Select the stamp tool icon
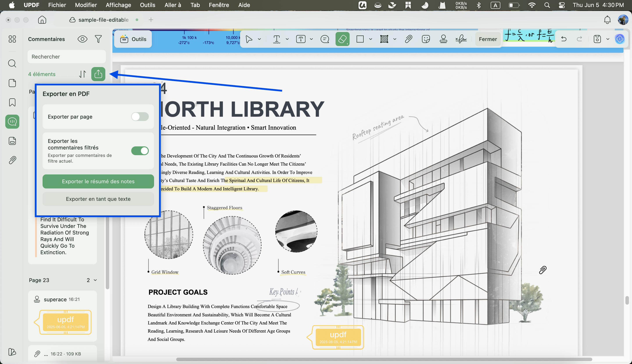The height and width of the screenshot is (364, 632). 443,39
